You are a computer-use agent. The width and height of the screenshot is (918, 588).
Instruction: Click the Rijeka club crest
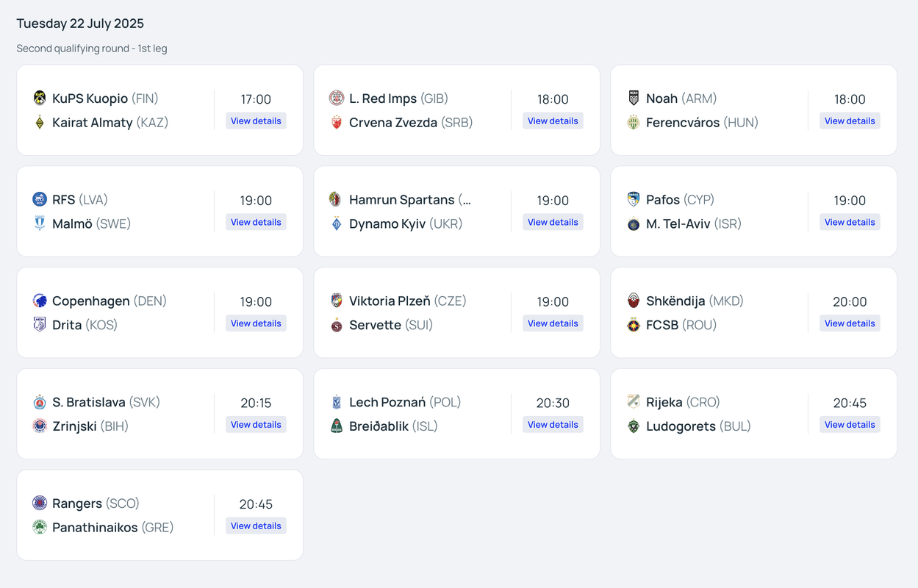(634, 402)
